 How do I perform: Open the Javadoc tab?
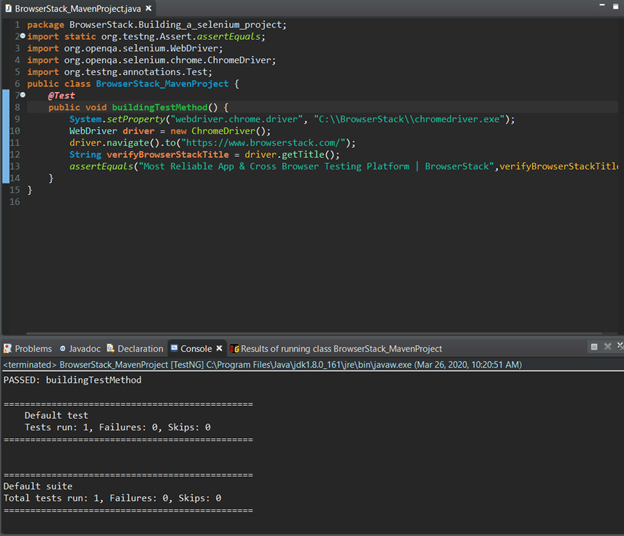point(80,349)
